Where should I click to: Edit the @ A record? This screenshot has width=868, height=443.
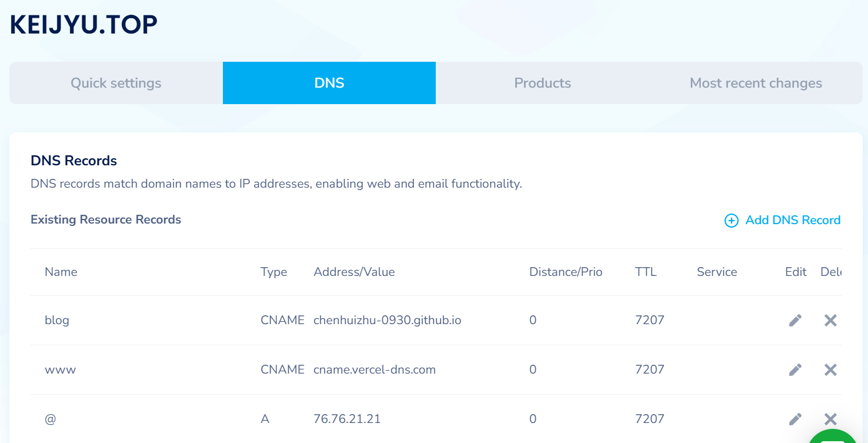pyautogui.click(x=795, y=419)
